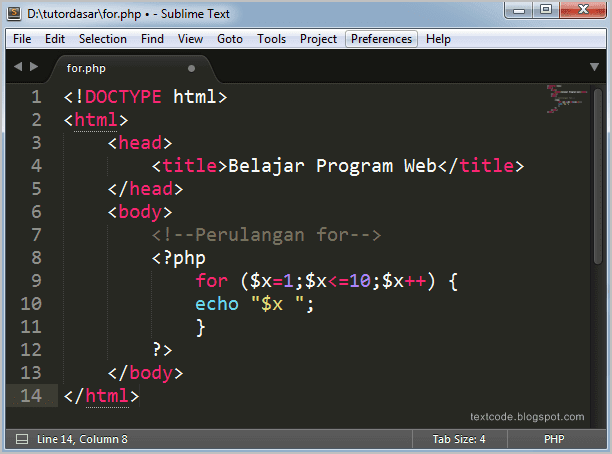This screenshot has height=454, width=612.
Task: Open the Goto menu
Action: (230, 39)
